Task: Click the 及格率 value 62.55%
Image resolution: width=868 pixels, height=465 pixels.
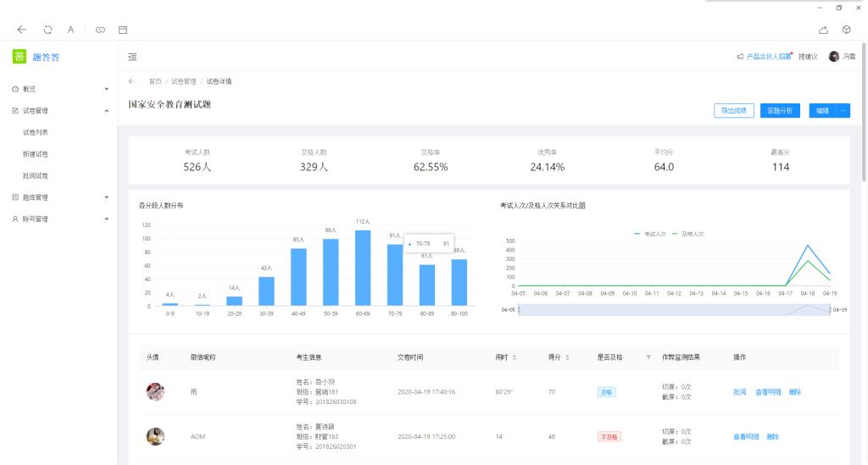Action: coord(431,167)
